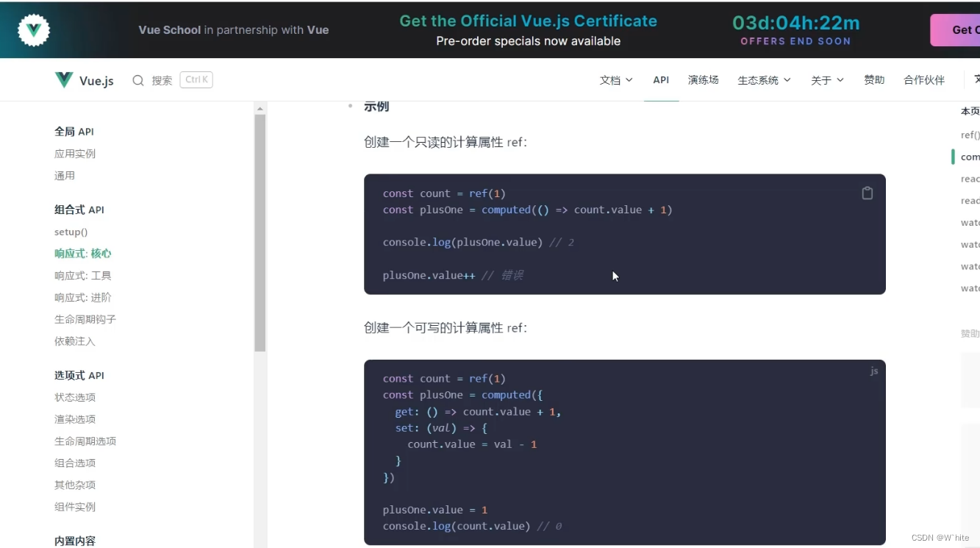Click the 选项式 API section heading
This screenshot has width=980, height=548.
click(79, 375)
